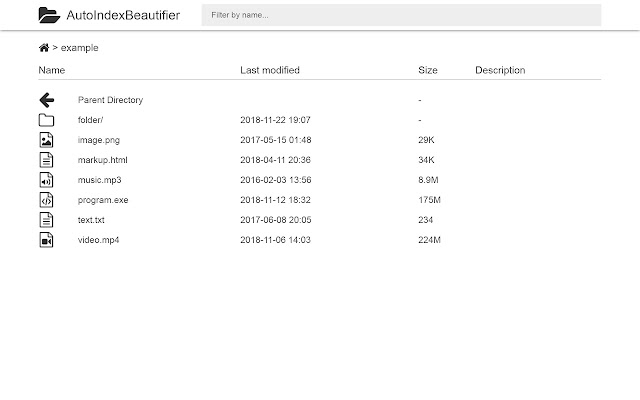Open the Parent Directory link
The height and width of the screenshot is (400, 640).
click(x=110, y=100)
